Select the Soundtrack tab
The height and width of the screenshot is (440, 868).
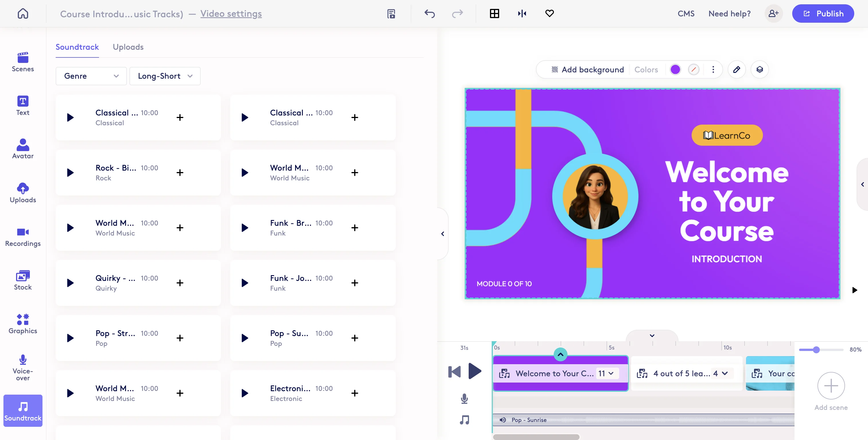click(x=77, y=47)
